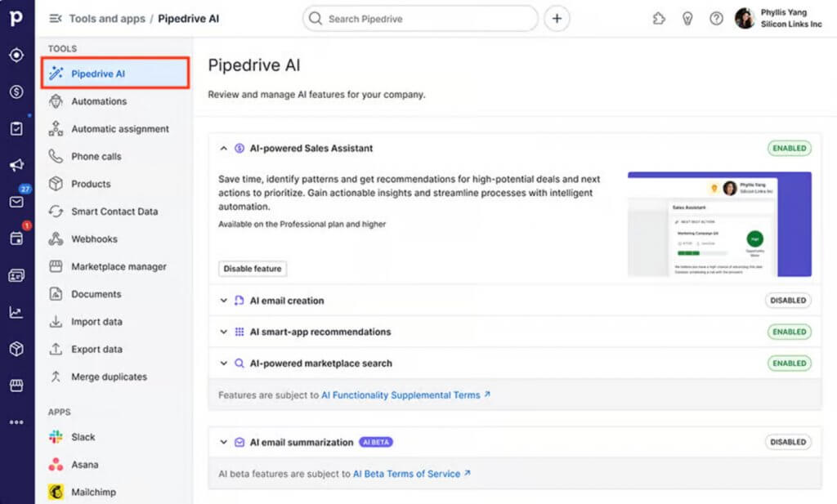Image resolution: width=837 pixels, height=504 pixels.
Task: Open the Activities calendar icon with notification badge
Action: click(16, 238)
